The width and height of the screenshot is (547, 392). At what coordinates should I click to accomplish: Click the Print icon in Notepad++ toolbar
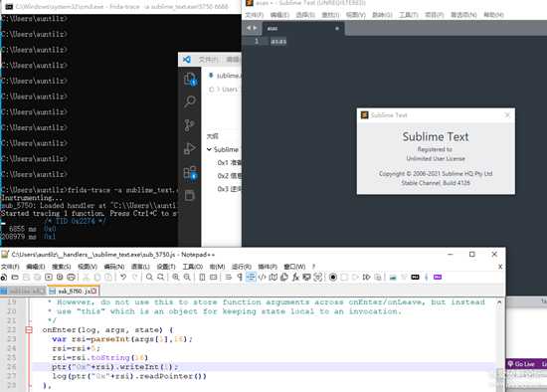pos(71,278)
